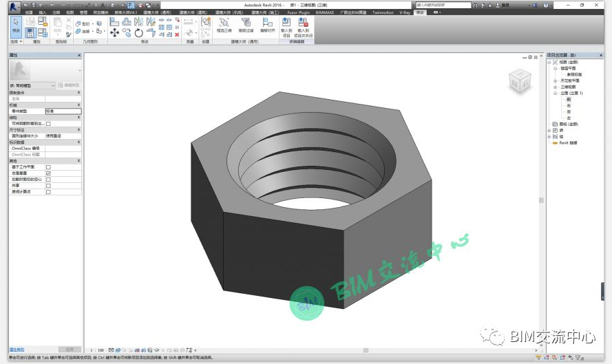Click the 属性帮助 link

click(x=17, y=350)
